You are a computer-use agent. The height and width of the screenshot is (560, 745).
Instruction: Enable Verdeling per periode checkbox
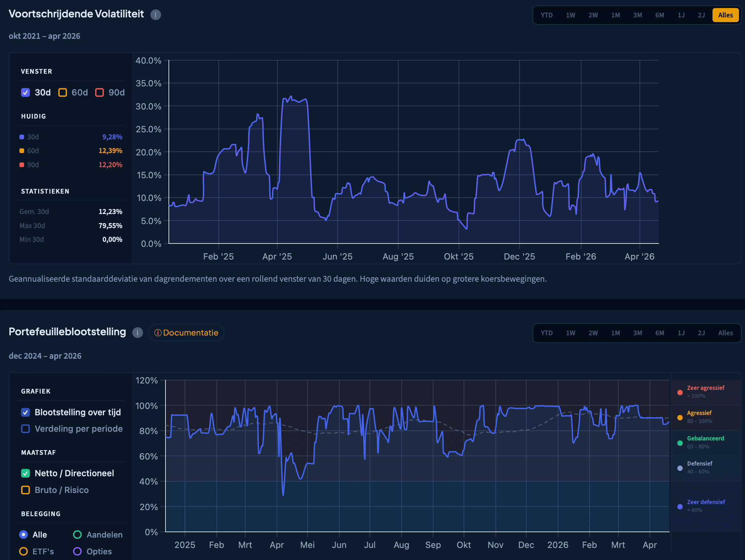coord(25,429)
